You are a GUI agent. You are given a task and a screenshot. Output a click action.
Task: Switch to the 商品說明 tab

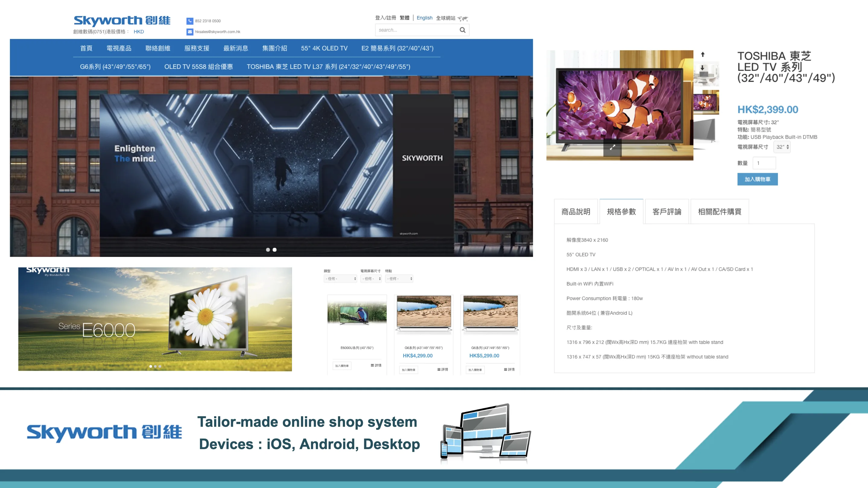coord(576,212)
